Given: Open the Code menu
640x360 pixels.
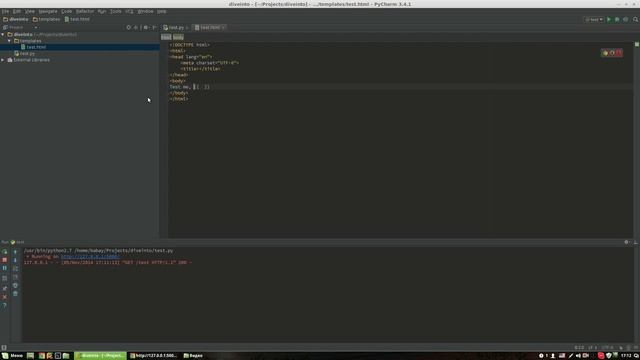Looking at the screenshot, I should click(67, 11).
